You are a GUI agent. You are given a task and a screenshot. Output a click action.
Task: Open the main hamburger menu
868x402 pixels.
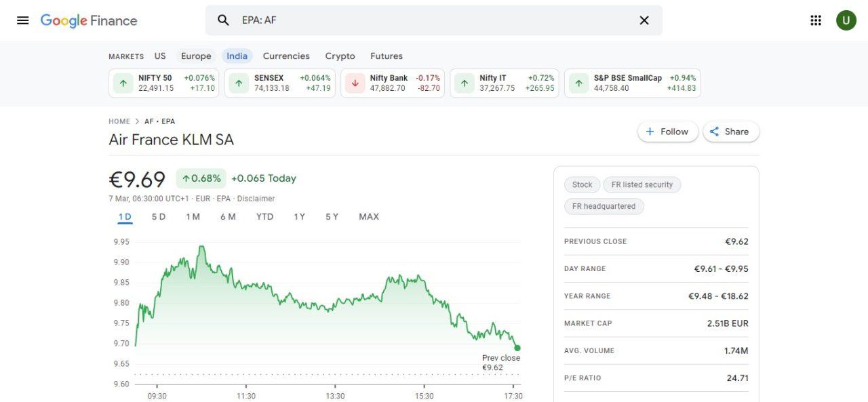pos(22,20)
